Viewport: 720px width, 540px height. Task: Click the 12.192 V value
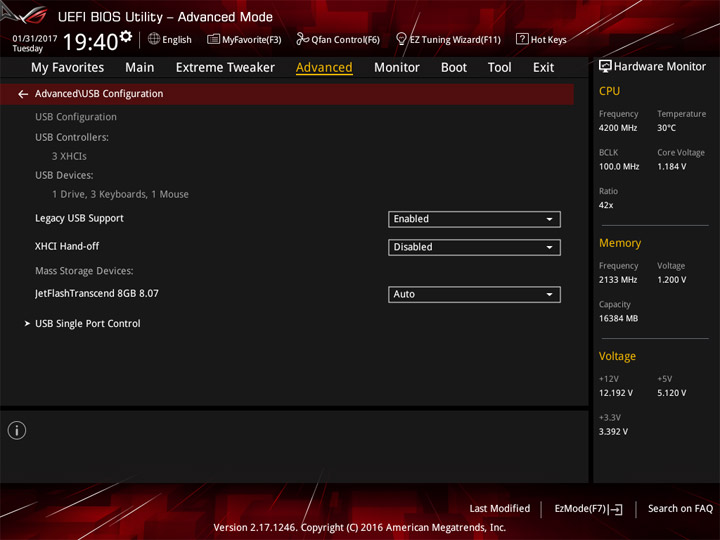(615, 393)
